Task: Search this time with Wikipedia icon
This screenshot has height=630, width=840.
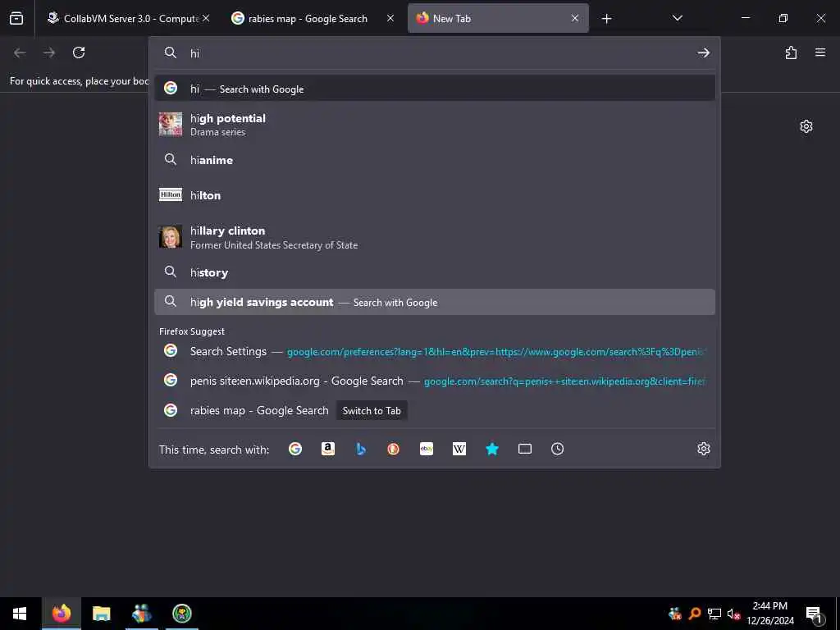Action: click(459, 449)
